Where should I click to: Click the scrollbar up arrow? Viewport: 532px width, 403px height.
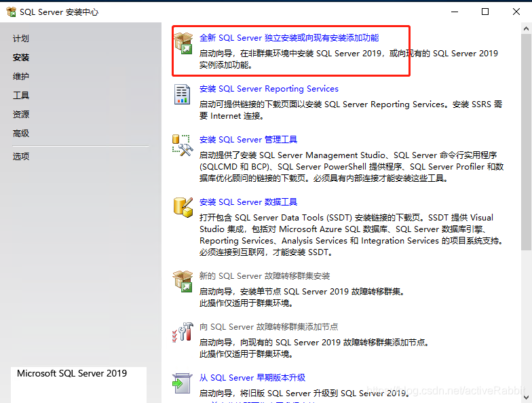527,28
